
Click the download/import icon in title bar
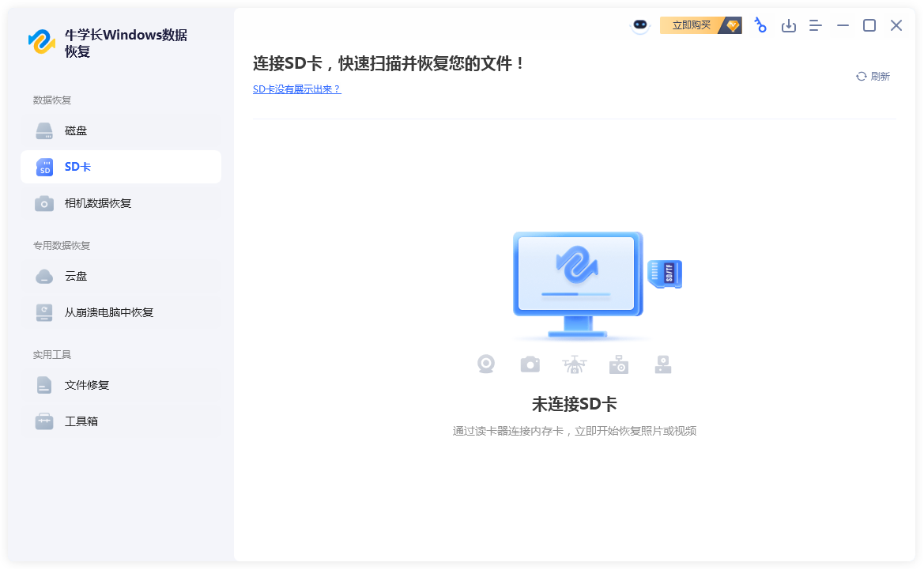pos(788,26)
